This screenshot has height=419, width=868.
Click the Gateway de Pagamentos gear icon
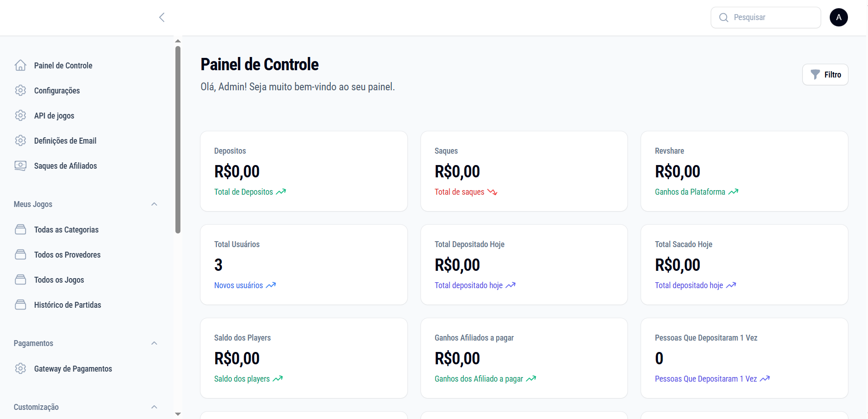[21, 368]
